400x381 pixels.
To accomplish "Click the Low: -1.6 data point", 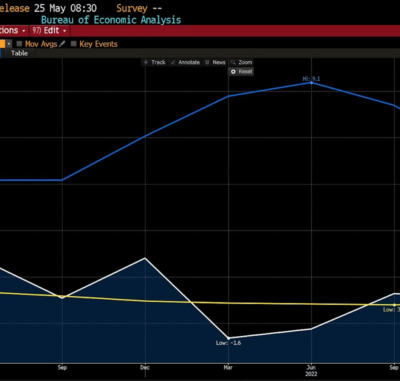I will [228, 338].
